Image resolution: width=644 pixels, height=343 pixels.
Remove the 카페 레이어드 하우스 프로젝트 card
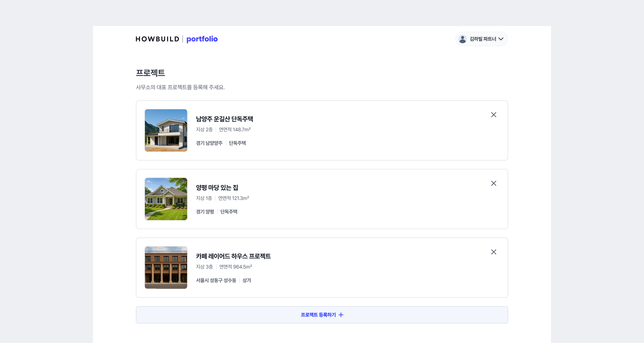[x=493, y=252]
